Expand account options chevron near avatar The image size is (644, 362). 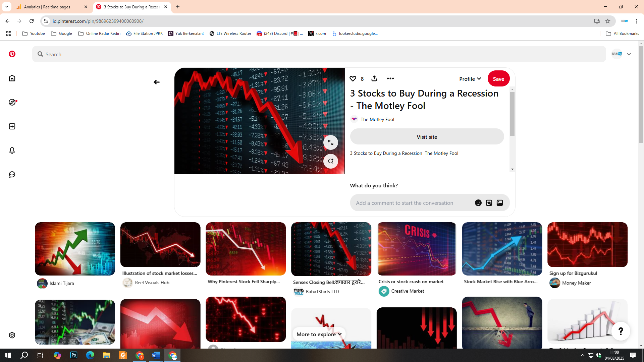tap(629, 54)
